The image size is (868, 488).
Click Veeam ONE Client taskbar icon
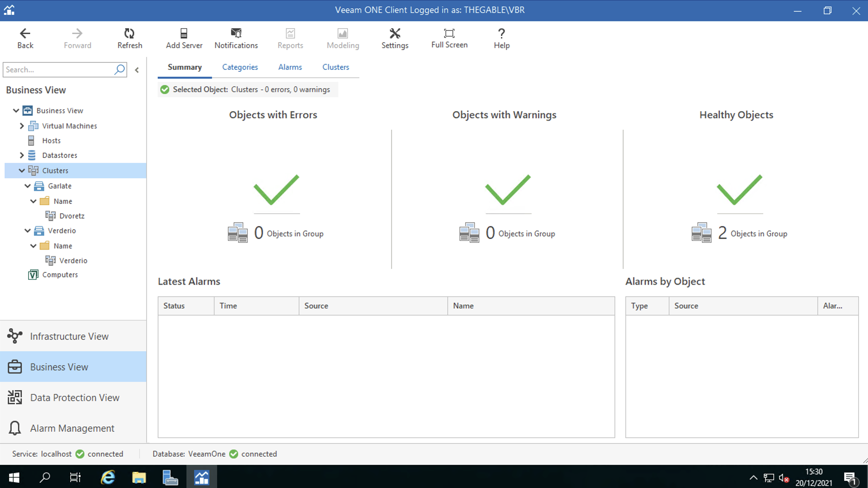tap(201, 477)
